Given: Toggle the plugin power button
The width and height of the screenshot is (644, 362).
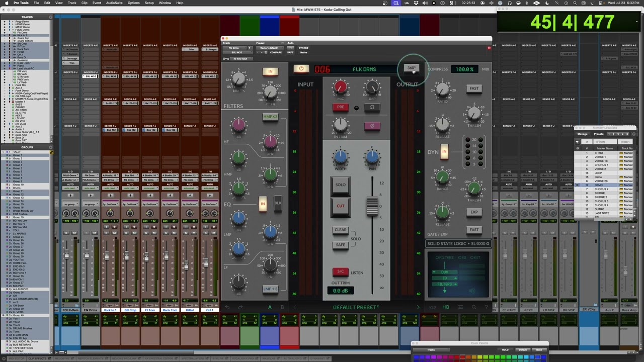Looking at the screenshot, I should (x=301, y=69).
